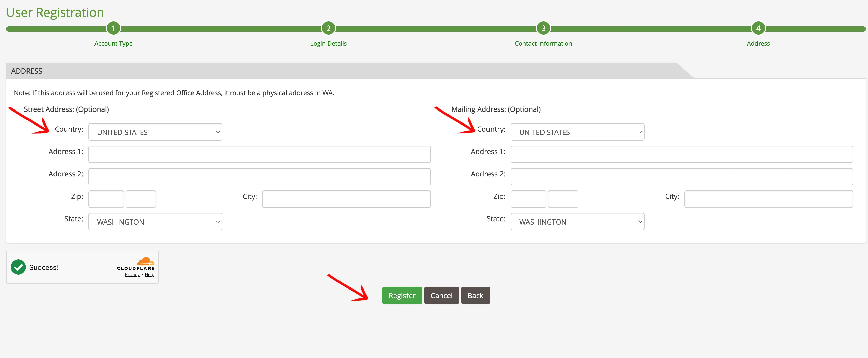Focus Street Address first Zip box
Viewport: 868px width, 358px height.
click(x=106, y=199)
